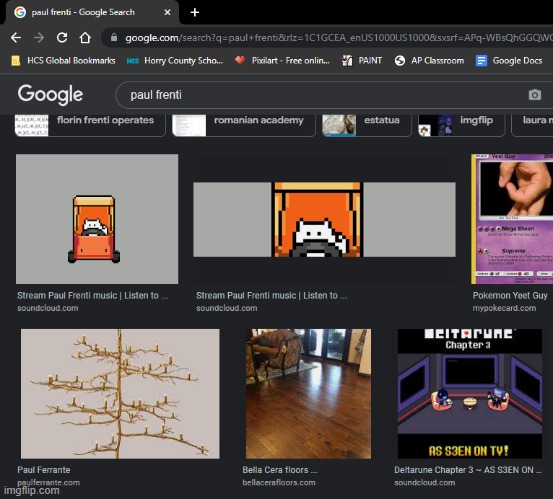Open wide pixel cat driving thumbnail

324,219
